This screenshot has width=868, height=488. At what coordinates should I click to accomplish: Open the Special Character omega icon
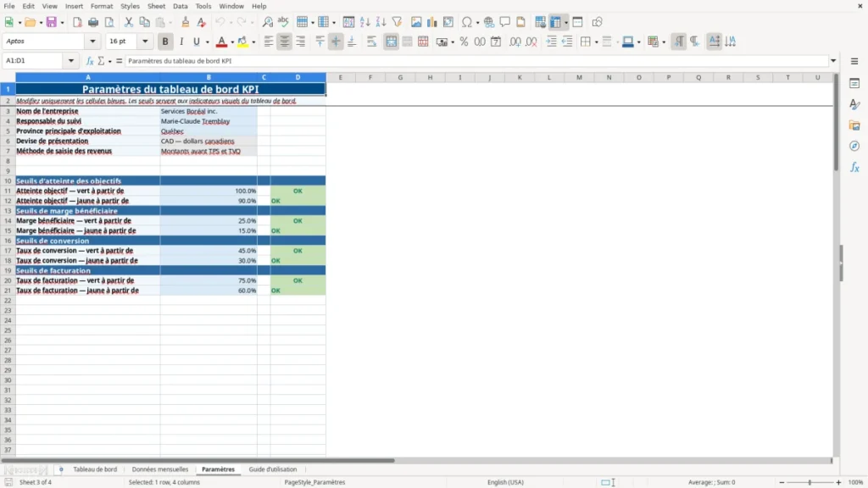click(467, 22)
